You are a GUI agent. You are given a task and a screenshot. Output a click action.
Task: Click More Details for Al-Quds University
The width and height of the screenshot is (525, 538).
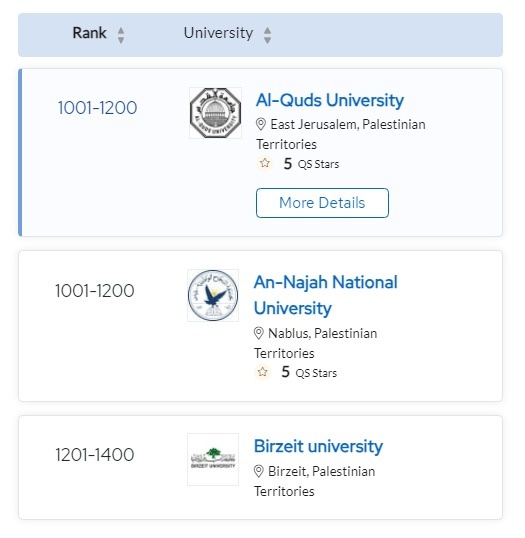322,203
